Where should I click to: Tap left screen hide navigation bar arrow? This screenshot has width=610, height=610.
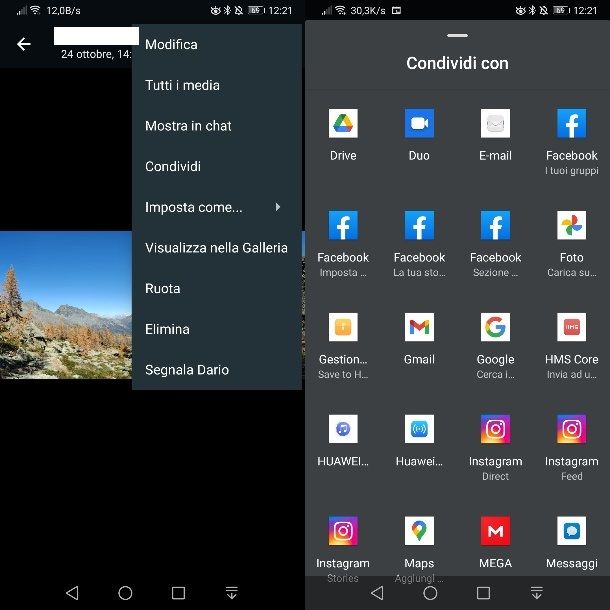coord(231,593)
